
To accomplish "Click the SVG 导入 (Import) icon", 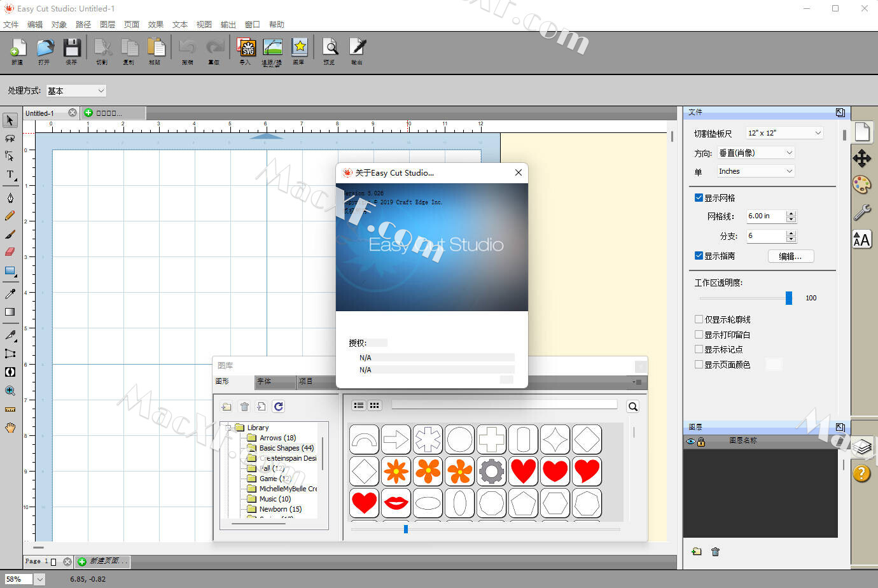I will [x=246, y=48].
